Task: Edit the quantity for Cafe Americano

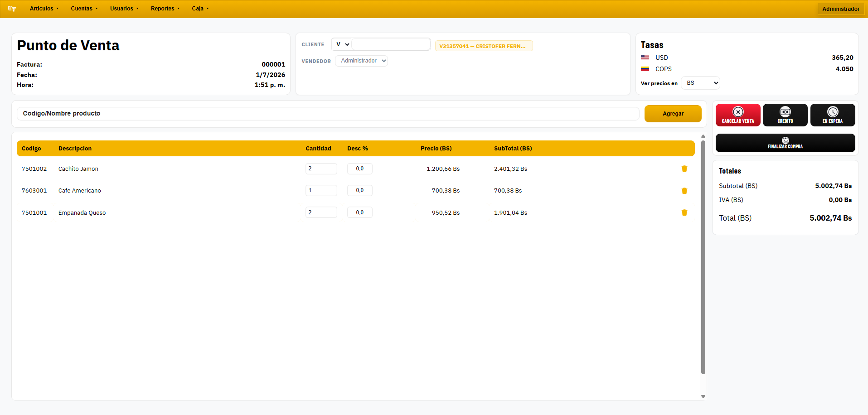Action: pos(321,190)
